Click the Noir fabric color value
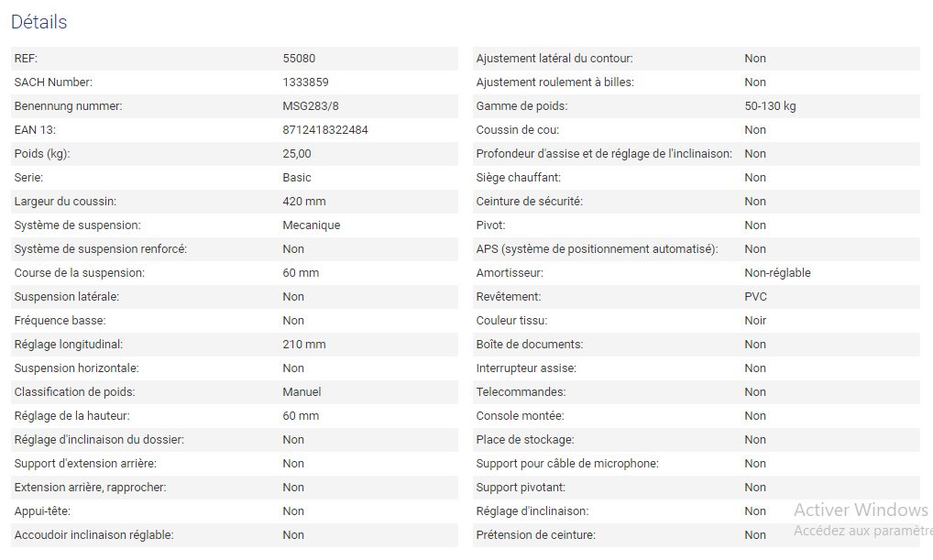933x560 pixels. 755,321
